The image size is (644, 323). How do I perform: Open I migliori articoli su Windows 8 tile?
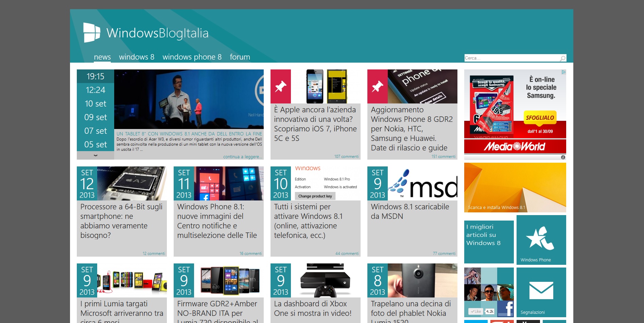point(489,242)
